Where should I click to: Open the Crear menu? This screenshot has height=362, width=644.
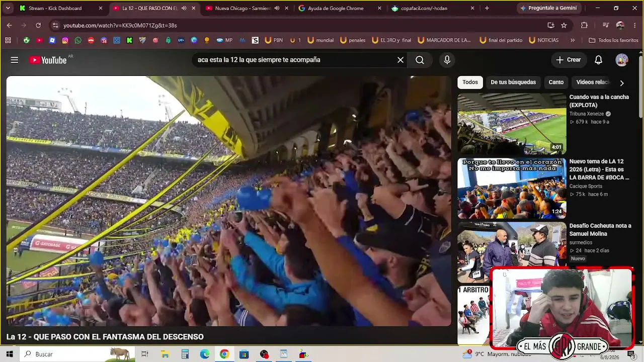coord(568,60)
